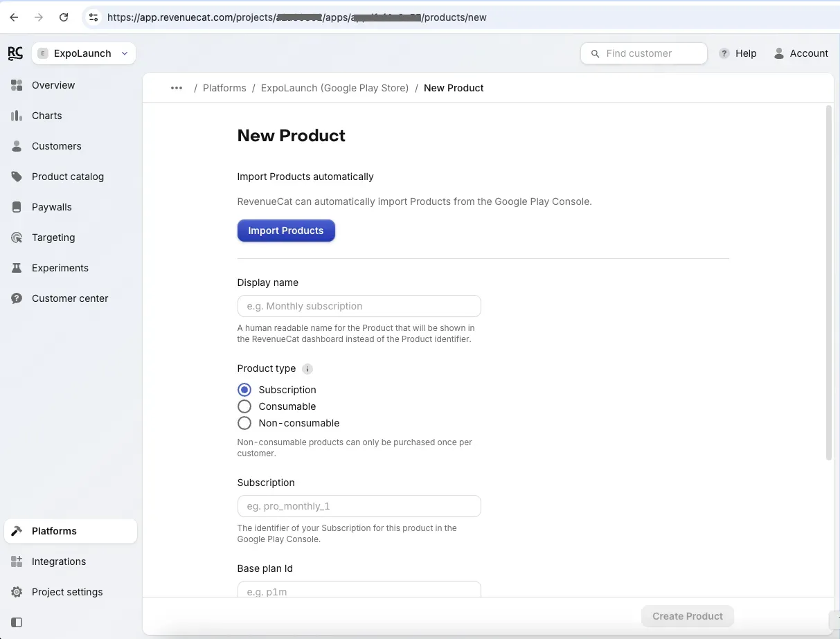Select the Non-consumable product type

click(x=244, y=423)
